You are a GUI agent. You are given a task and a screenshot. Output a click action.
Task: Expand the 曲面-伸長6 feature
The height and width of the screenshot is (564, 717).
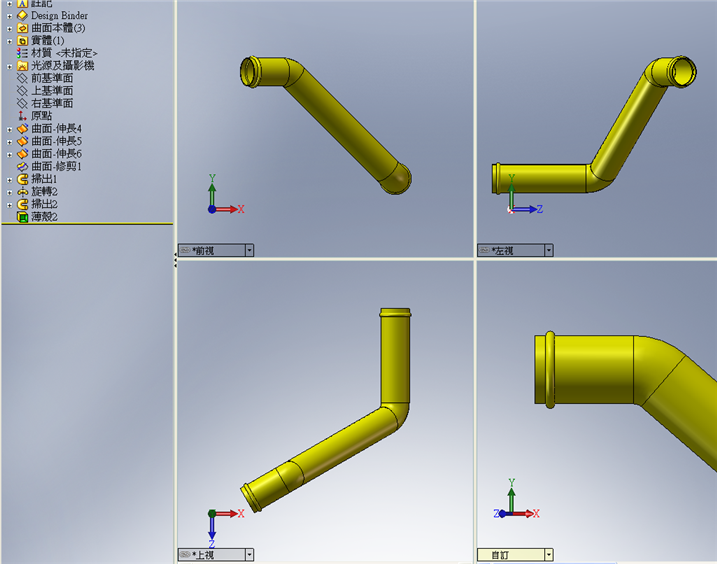point(9,155)
